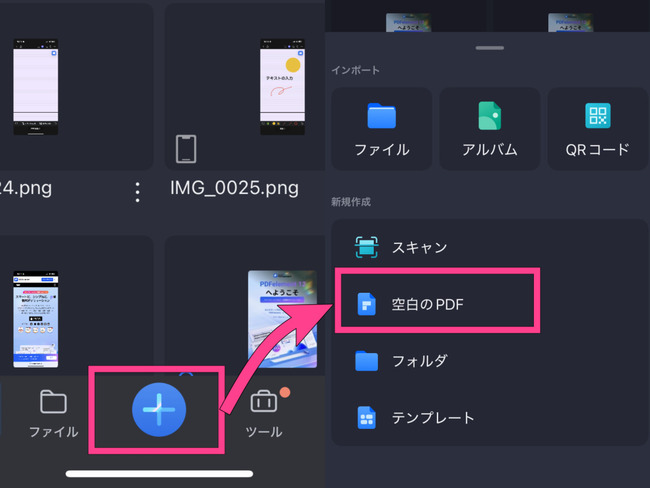Image resolution: width=650 pixels, height=488 pixels.
Task: Click the scan icon beside スキャン
Action: (366, 247)
